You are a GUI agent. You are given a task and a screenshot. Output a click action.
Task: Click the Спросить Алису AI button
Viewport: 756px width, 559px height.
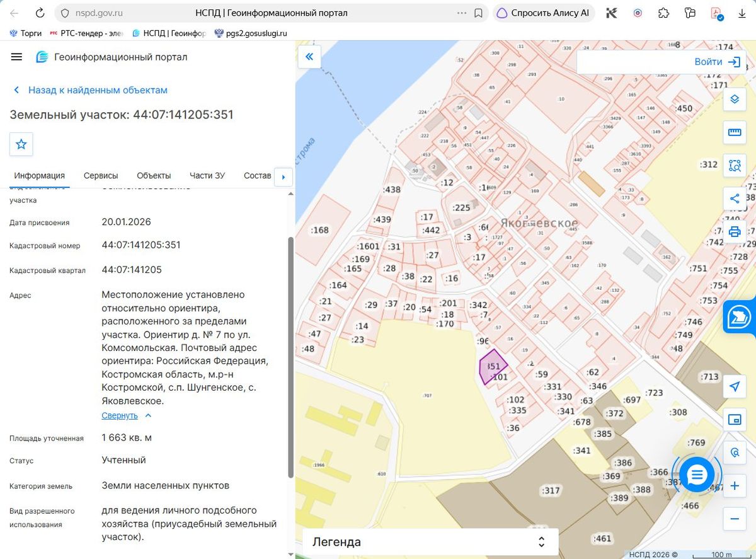544,13
